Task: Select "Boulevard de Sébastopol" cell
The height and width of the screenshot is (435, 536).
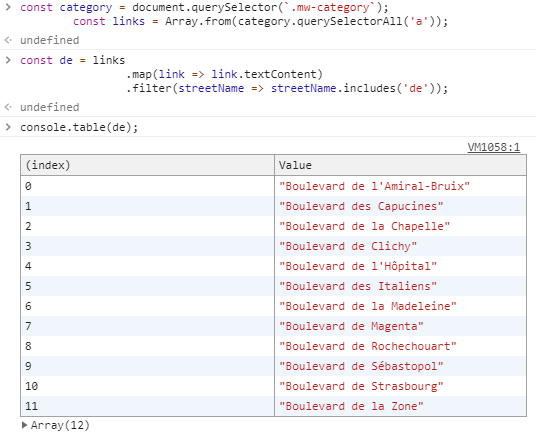Action: coord(400,366)
